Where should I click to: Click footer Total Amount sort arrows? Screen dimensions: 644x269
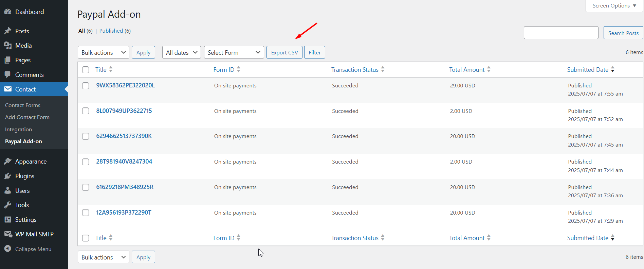(489, 238)
